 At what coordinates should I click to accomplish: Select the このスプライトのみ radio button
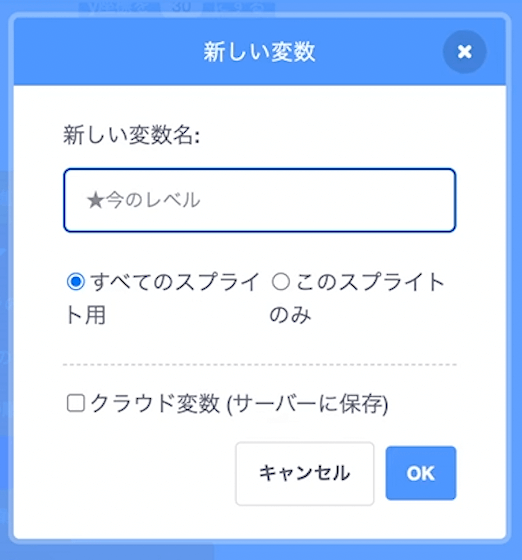click(280, 281)
